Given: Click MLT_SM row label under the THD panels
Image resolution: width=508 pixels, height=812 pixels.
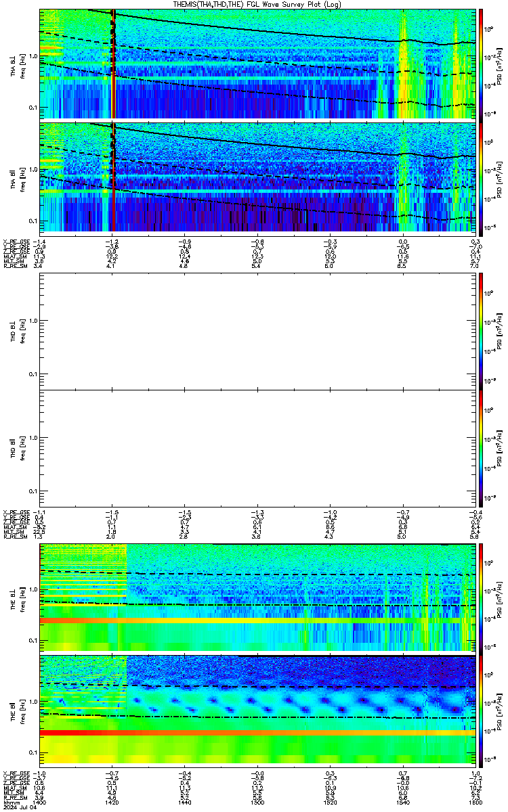Looking at the screenshot, I should [x=13, y=532].
